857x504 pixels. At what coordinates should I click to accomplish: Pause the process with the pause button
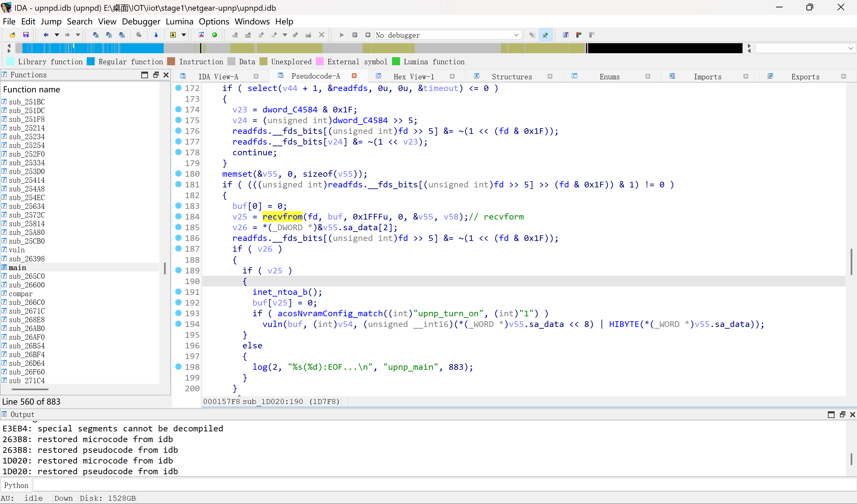pos(355,35)
